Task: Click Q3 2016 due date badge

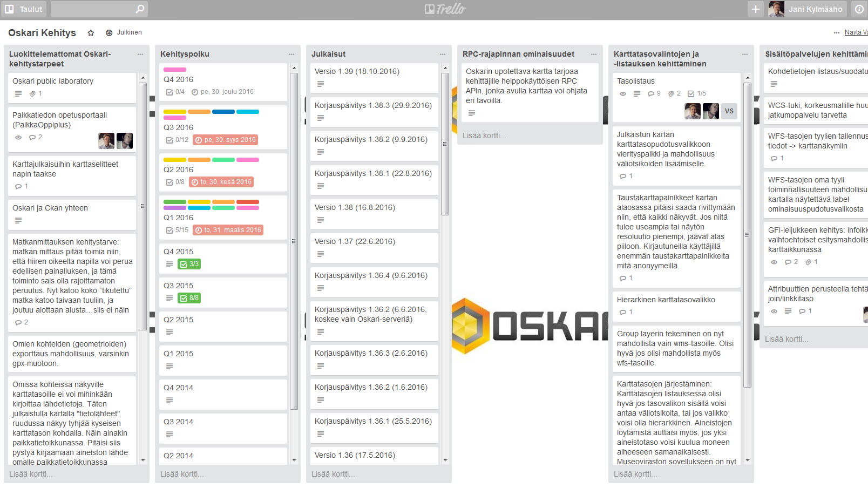Action: tap(226, 140)
